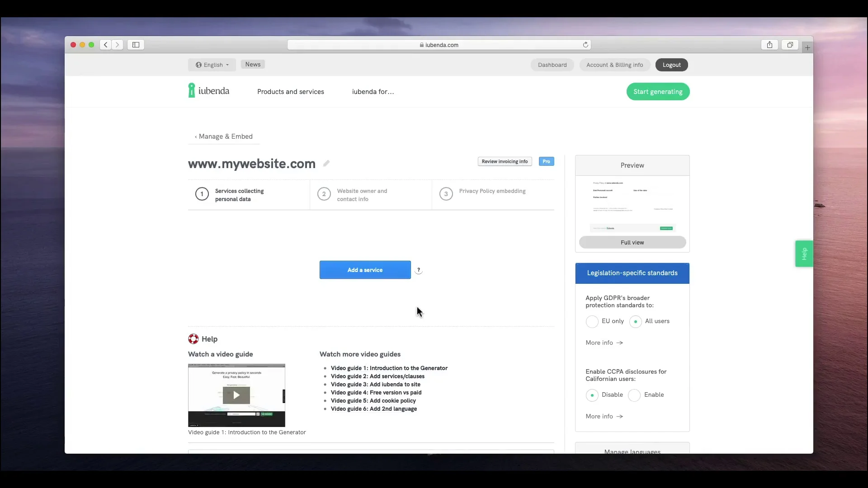Play the video guide thumbnail
This screenshot has width=868, height=488.
236,395
